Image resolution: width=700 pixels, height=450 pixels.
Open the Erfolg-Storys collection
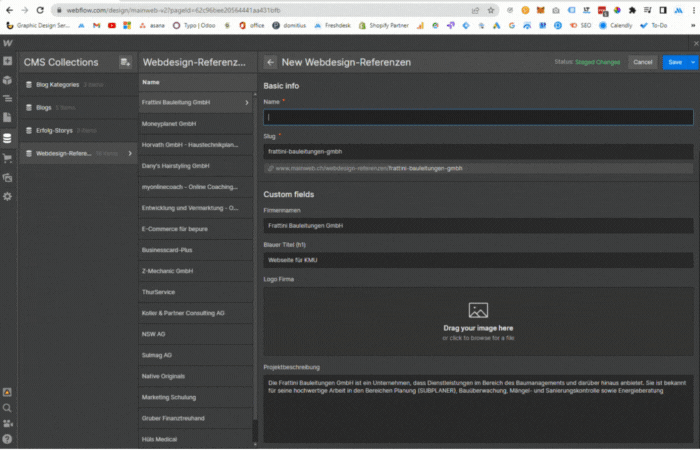pos(79,130)
